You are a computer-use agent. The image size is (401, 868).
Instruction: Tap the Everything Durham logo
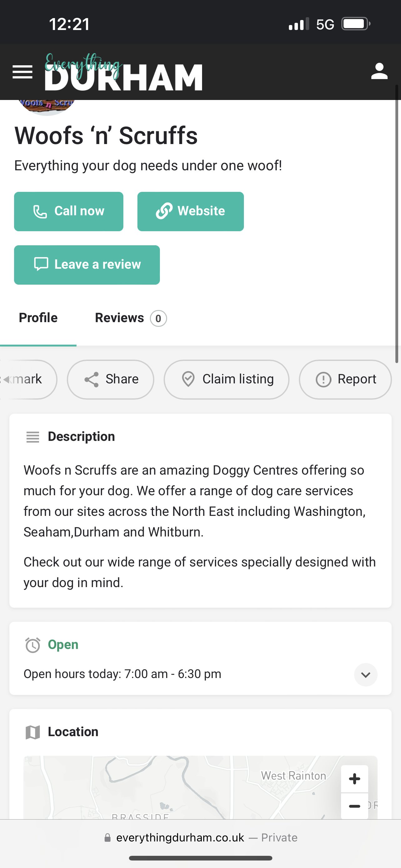point(123,72)
